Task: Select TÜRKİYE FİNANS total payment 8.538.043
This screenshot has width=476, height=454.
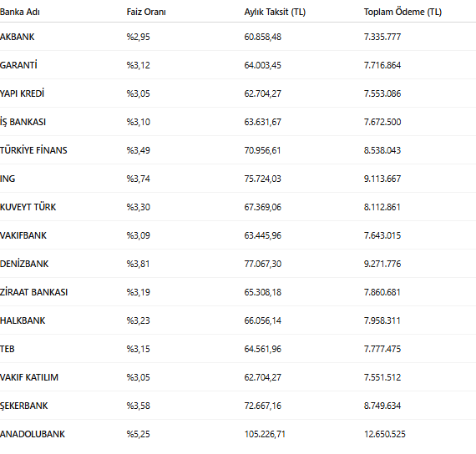Action: click(x=382, y=150)
